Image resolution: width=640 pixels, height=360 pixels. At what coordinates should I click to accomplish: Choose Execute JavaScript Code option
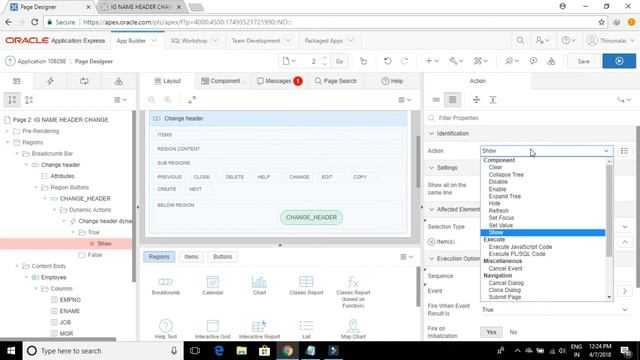point(520,247)
